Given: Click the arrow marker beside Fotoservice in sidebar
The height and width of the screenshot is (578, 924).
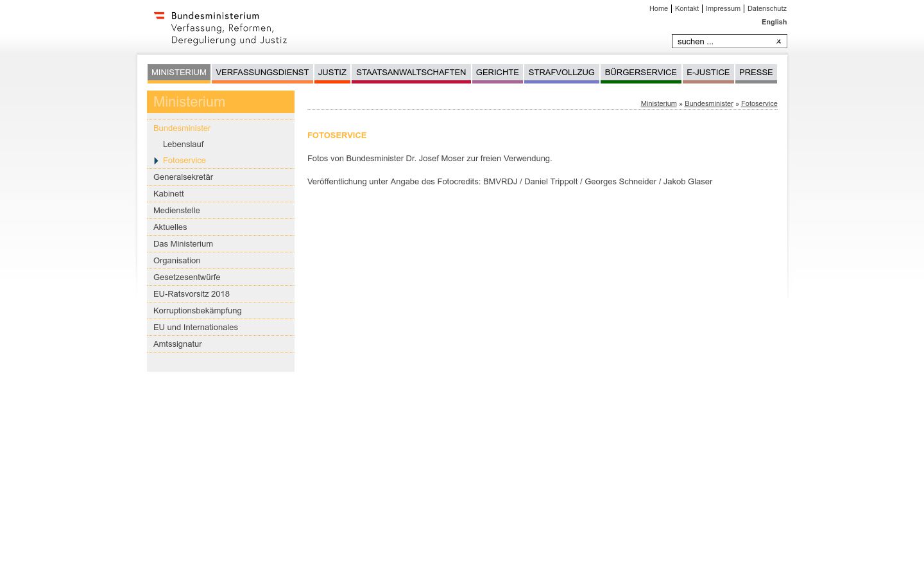Looking at the screenshot, I should pos(156,161).
